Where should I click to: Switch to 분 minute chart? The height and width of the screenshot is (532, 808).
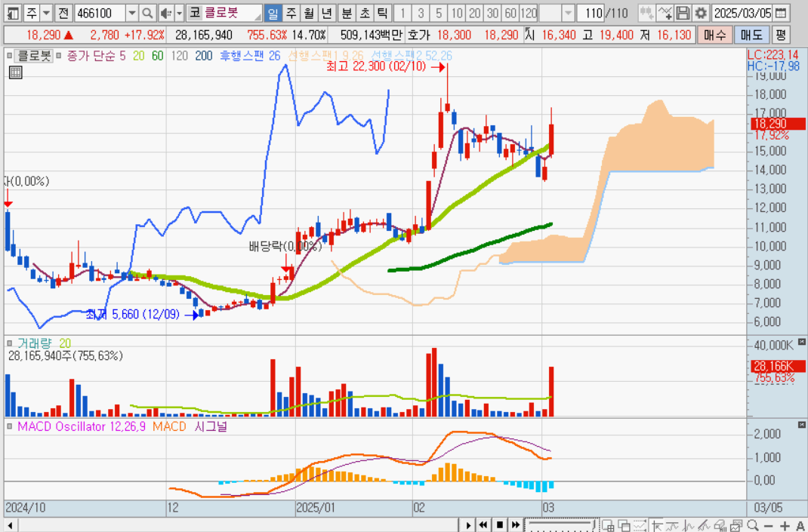pyautogui.click(x=347, y=13)
